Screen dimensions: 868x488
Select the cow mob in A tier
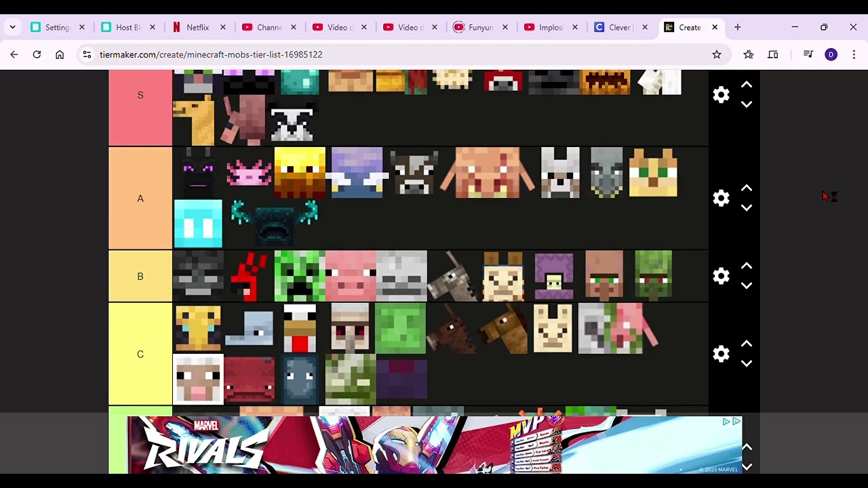[414, 173]
